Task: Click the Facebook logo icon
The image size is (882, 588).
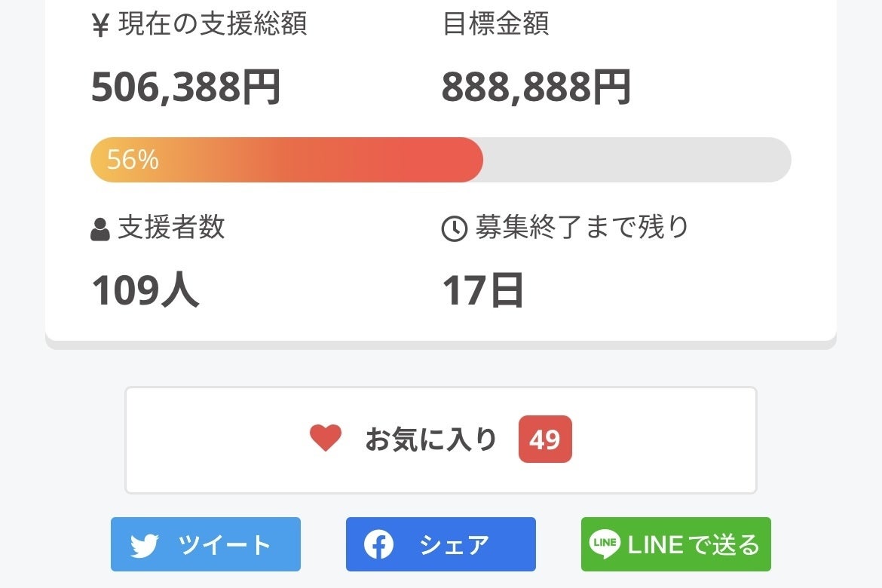Action: [x=378, y=544]
